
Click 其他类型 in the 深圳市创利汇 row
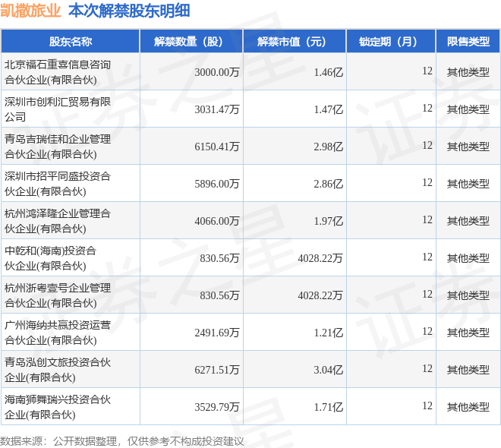click(x=468, y=109)
